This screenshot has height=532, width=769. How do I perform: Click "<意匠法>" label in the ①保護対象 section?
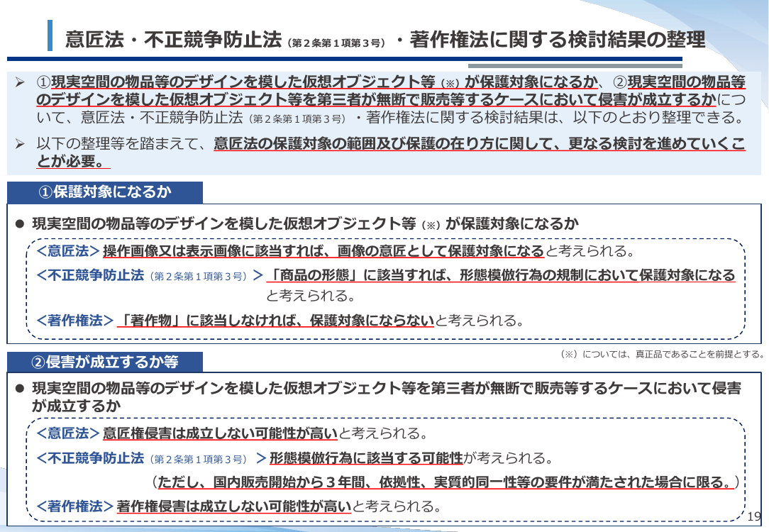[68, 251]
